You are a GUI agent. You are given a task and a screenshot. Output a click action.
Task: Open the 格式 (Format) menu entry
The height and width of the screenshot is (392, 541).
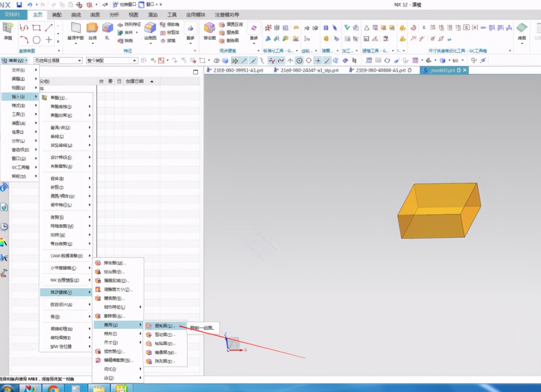pos(20,106)
